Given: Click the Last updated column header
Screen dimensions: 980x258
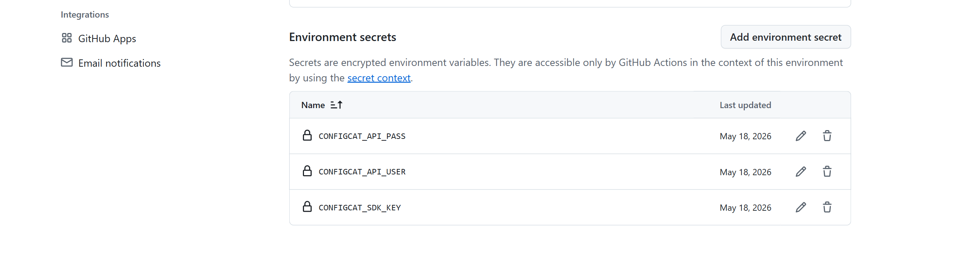Looking at the screenshot, I should pos(745,105).
